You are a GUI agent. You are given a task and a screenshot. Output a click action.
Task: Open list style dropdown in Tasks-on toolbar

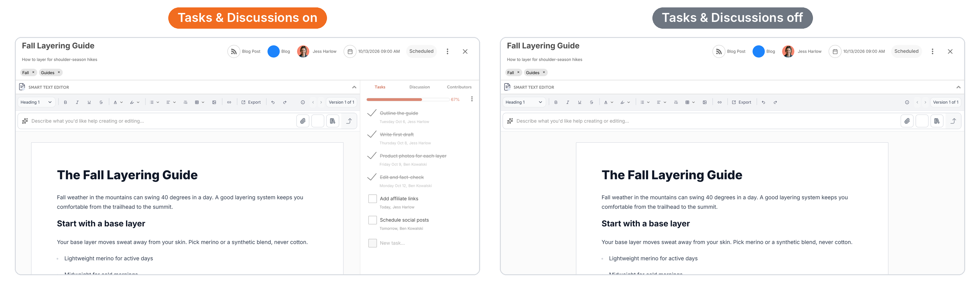[154, 102]
